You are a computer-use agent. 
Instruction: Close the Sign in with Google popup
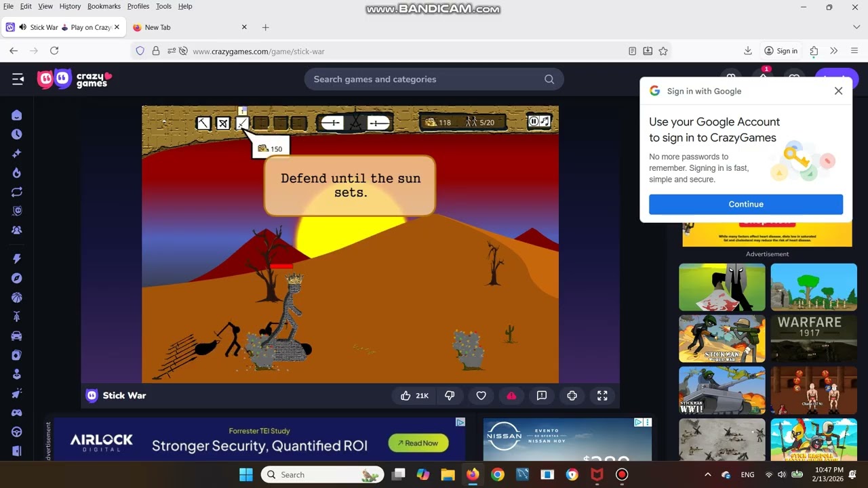838,91
